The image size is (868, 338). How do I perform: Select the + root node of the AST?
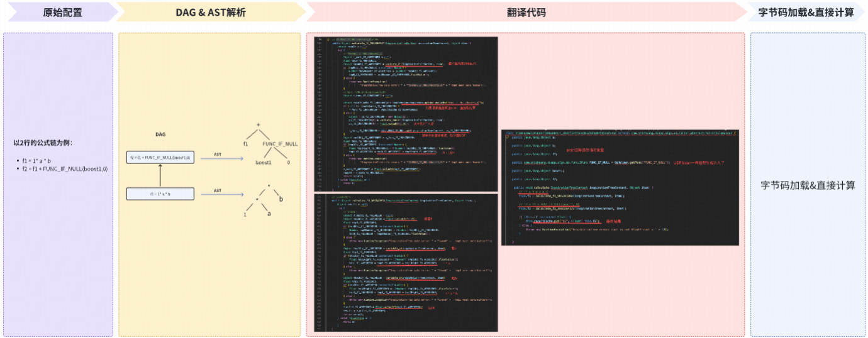pos(258,124)
